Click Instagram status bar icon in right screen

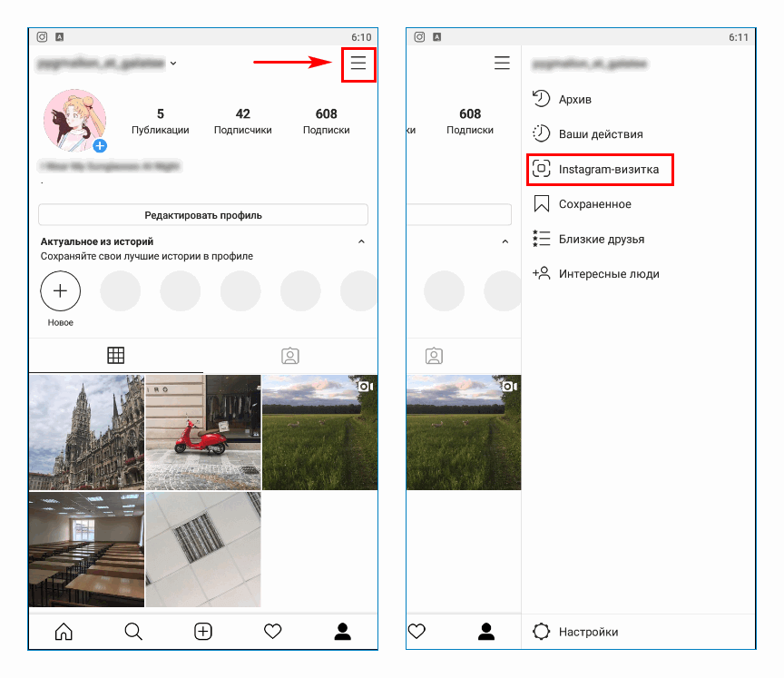(419, 37)
